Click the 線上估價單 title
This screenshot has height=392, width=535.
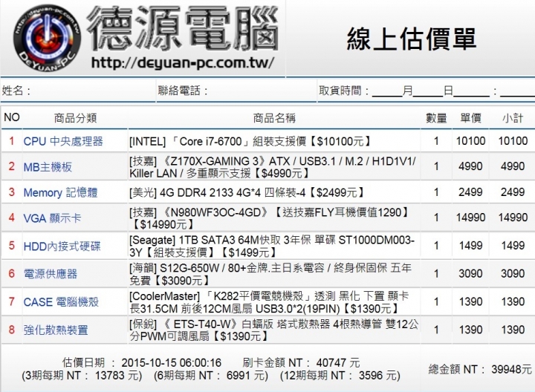click(411, 39)
